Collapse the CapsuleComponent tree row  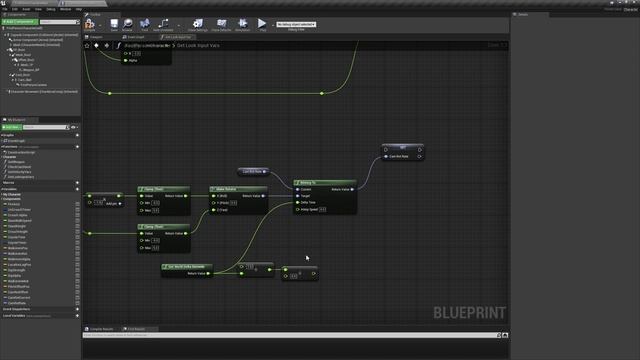[6, 35]
